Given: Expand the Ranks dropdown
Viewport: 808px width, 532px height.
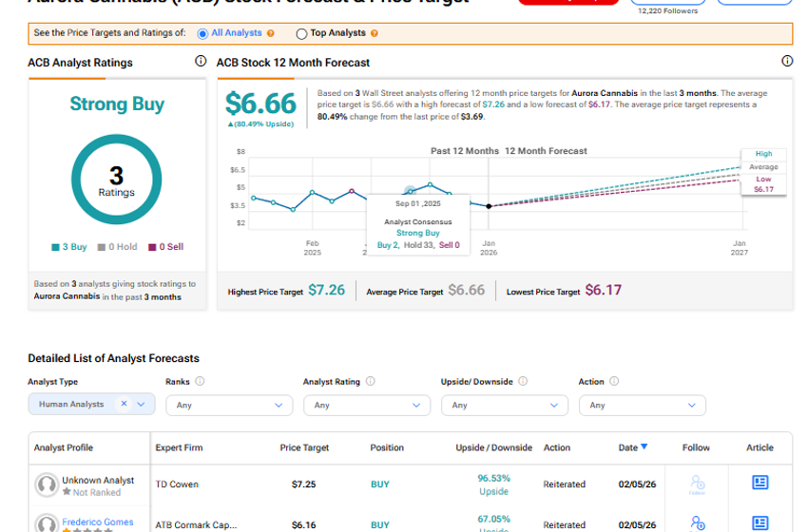Looking at the screenshot, I should tap(229, 405).
